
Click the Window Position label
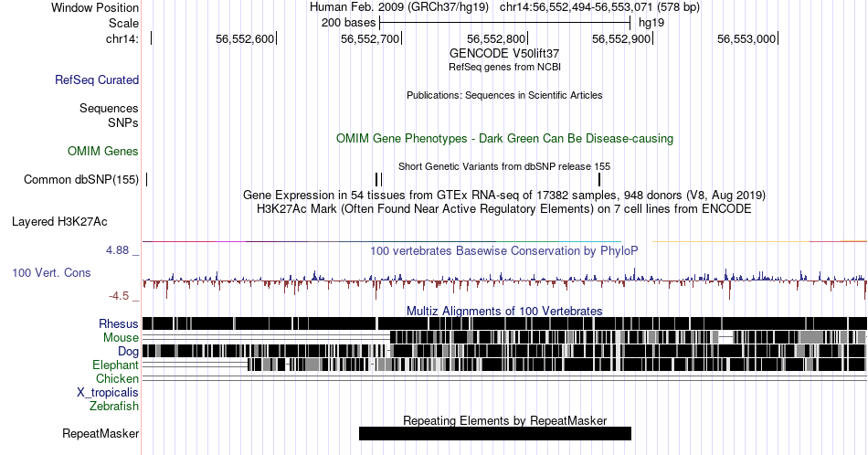point(95,7)
